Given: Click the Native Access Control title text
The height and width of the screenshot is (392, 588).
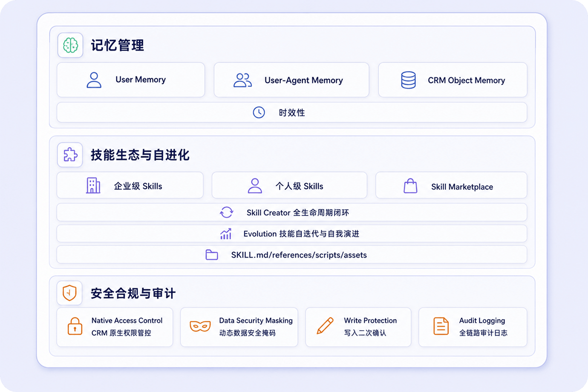Looking at the screenshot, I should (x=127, y=320).
